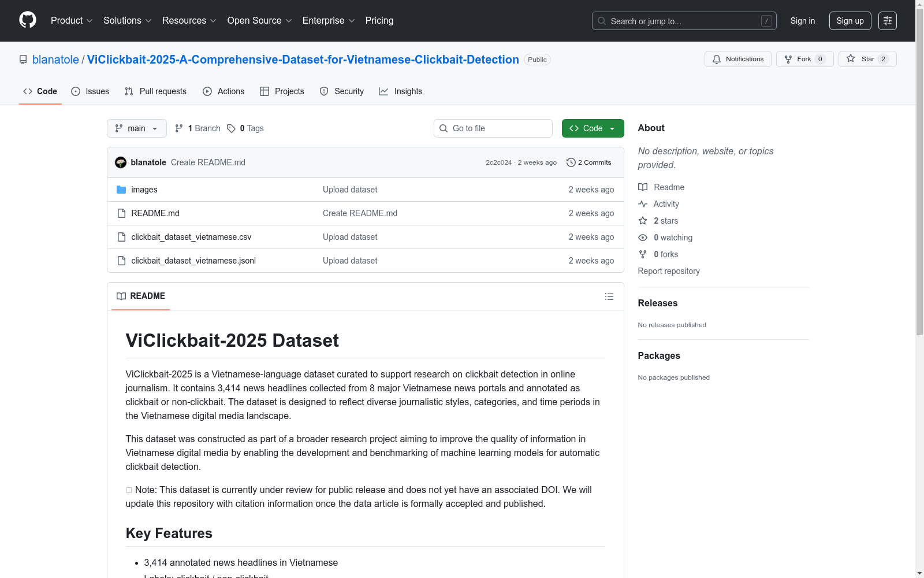The image size is (924, 578).
Task: Click the book icon in README tab
Action: pyautogui.click(x=121, y=296)
